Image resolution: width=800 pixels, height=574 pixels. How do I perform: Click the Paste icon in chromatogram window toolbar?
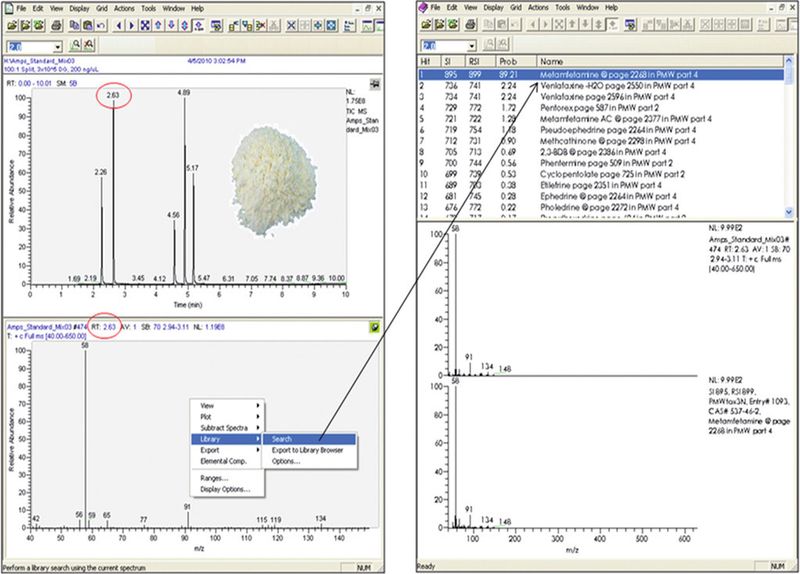[88, 26]
